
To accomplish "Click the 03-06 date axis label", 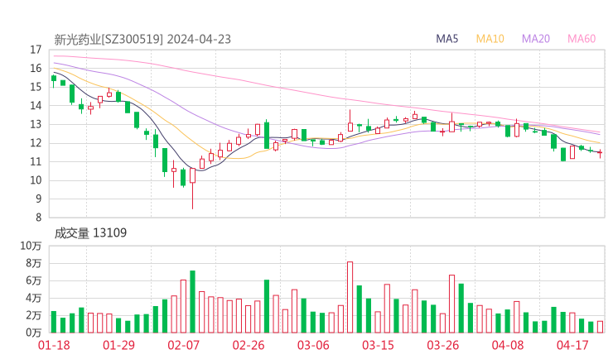I will point(313,345).
